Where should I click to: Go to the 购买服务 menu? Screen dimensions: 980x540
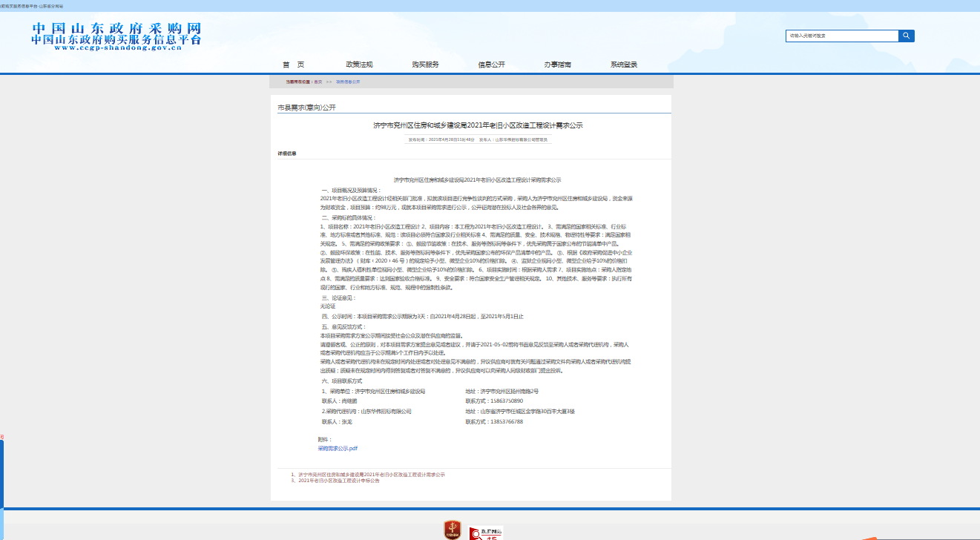click(425, 65)
